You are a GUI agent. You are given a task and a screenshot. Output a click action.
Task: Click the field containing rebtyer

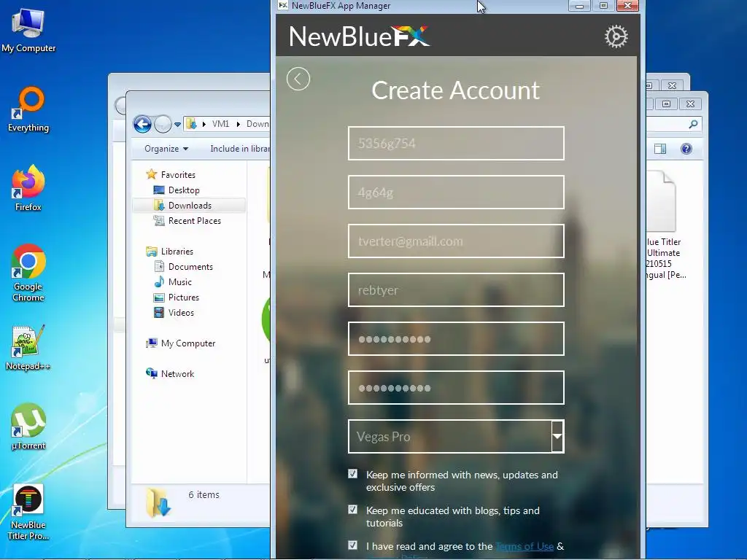(456, 290)
